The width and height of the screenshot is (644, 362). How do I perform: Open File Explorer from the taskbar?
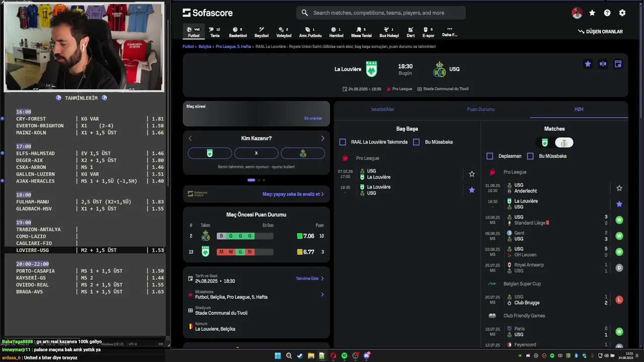pos(311,356)
